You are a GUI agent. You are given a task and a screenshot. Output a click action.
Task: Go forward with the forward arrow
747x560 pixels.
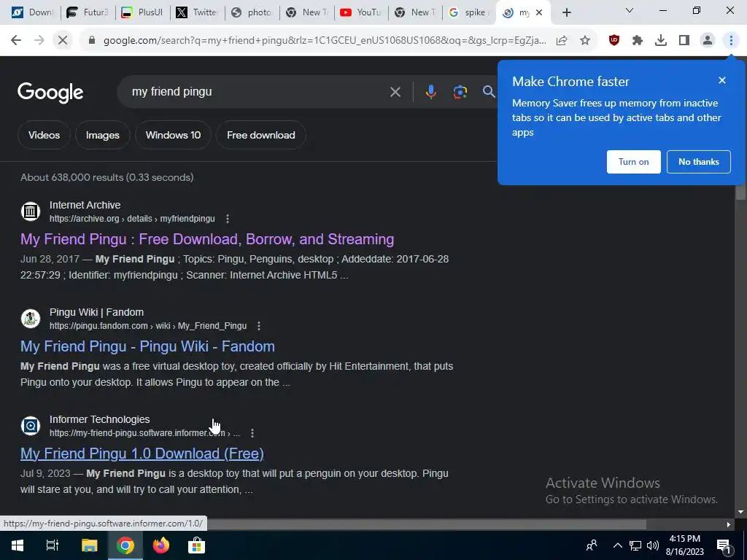[x=39, y=41]
